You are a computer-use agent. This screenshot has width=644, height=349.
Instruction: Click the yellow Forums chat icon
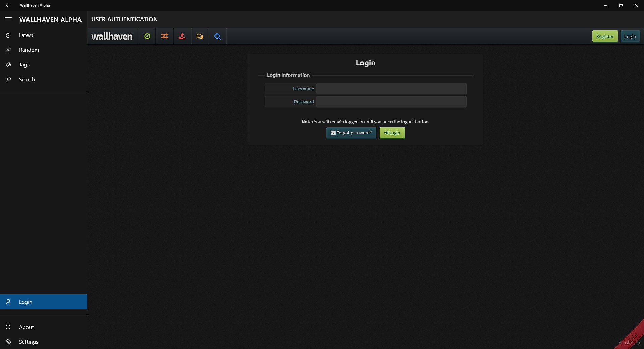(200, 36)
